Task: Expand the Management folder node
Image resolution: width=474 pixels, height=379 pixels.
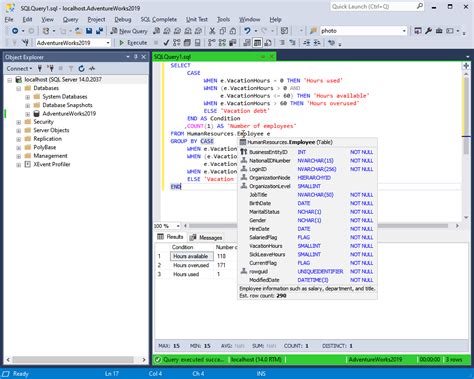Action: 19,156
